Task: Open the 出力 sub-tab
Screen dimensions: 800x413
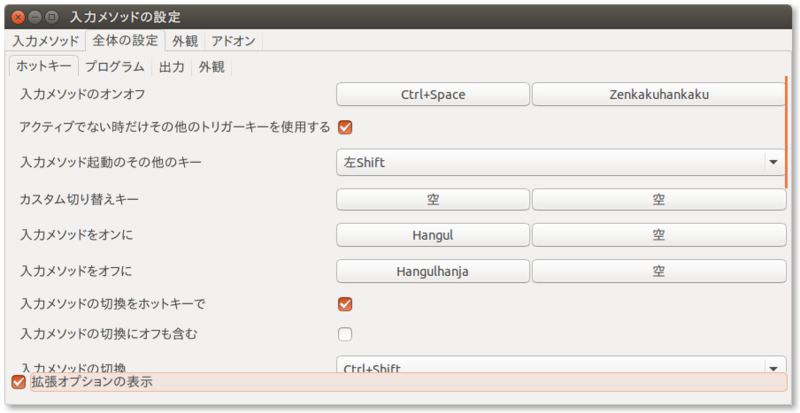Action: coord(172,66)
